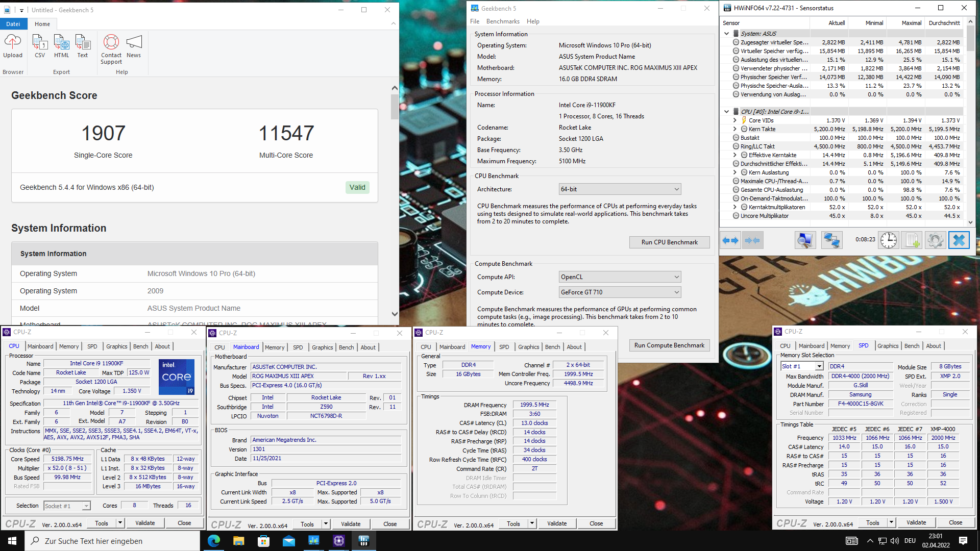This screenshot has width=980, height=551.
Task: Click HWiNFO network computers icon
Action: (x=831, y=240)
